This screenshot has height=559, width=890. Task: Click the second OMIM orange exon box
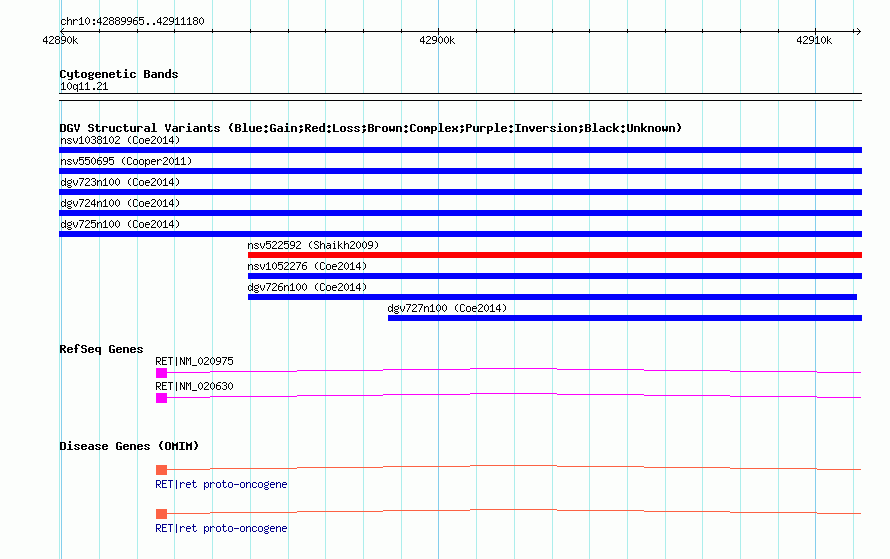pos(162,514)
